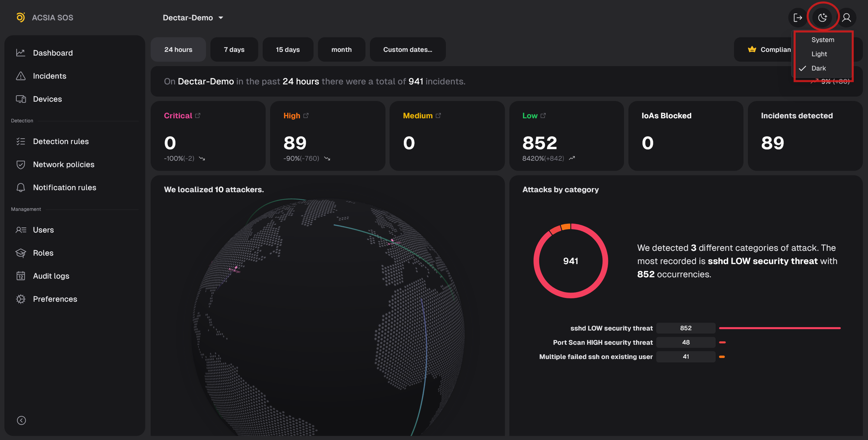Click the sshd LOW threat red bar
Screen dimensions: 868x440
(x=779, y=328)
